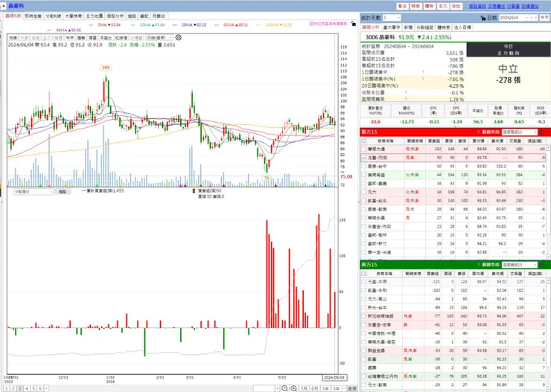The height and width of the screenshot is (392, 551).
Task: Toggle the 布林 indicator button
Action: [70, 37]
